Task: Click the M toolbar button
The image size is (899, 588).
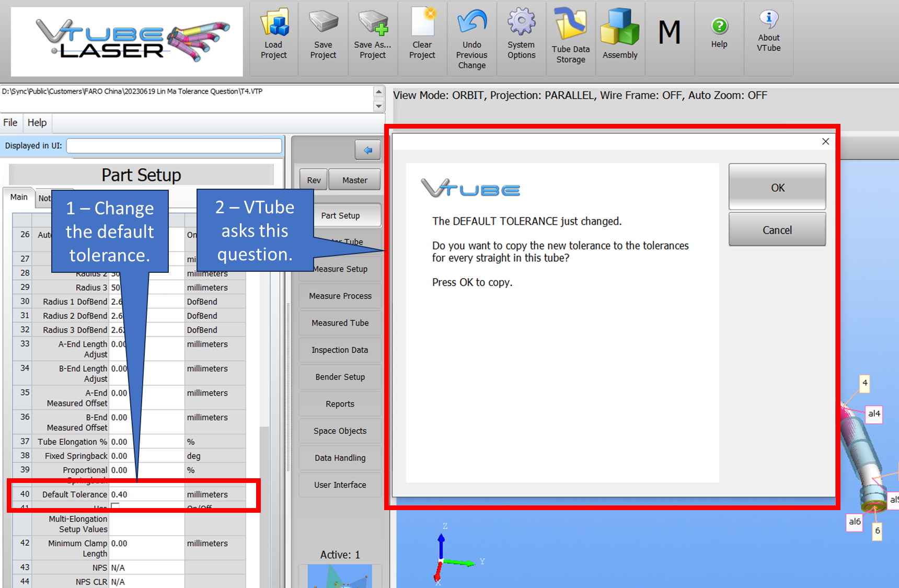Action: (x=670, y=38)
